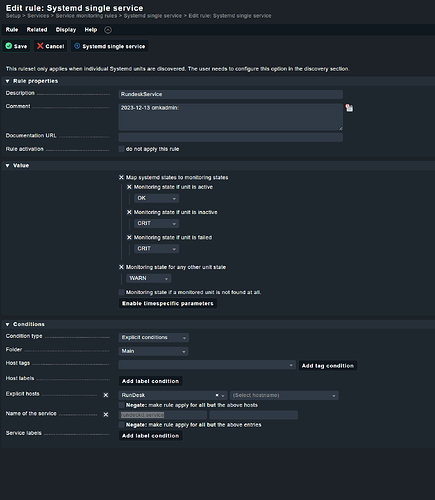Click the Systemd single service ruleset icon
The height and width of the screenshot is (500, 435).
coord(77,46)
